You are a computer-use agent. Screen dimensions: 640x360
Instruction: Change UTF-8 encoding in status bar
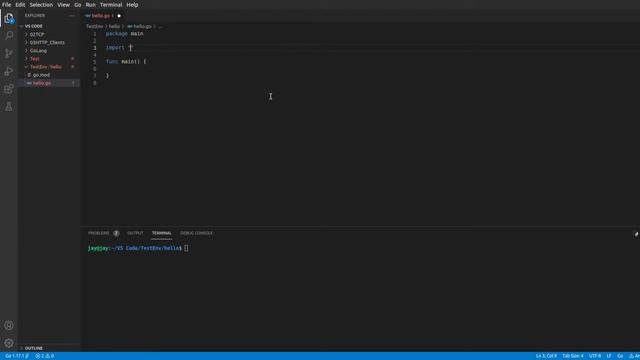pyautogui.click(x=595, y=356)
